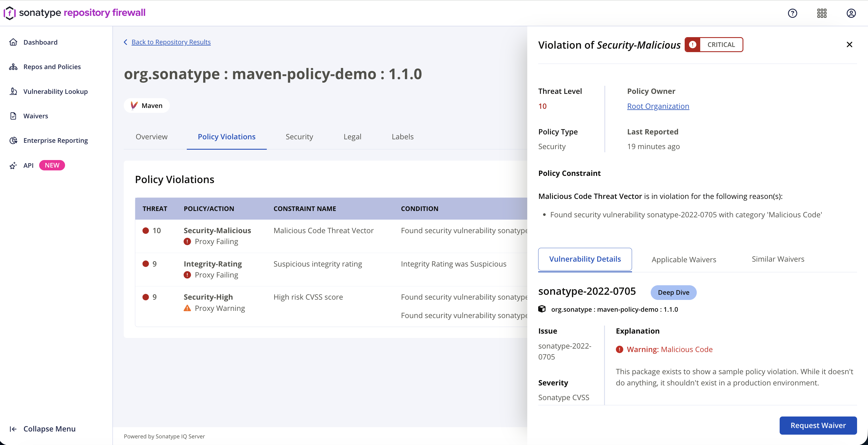This screenshot has width=868, height=445.
Task: Click the NEW badge next to API
Action: click(x=52, y=166)
